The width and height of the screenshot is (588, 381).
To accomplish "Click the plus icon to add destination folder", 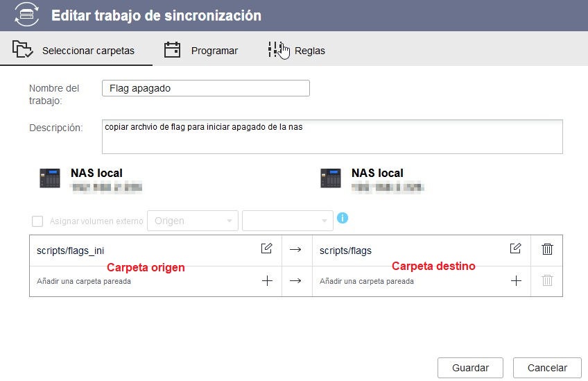I will [x=516, y=281].
